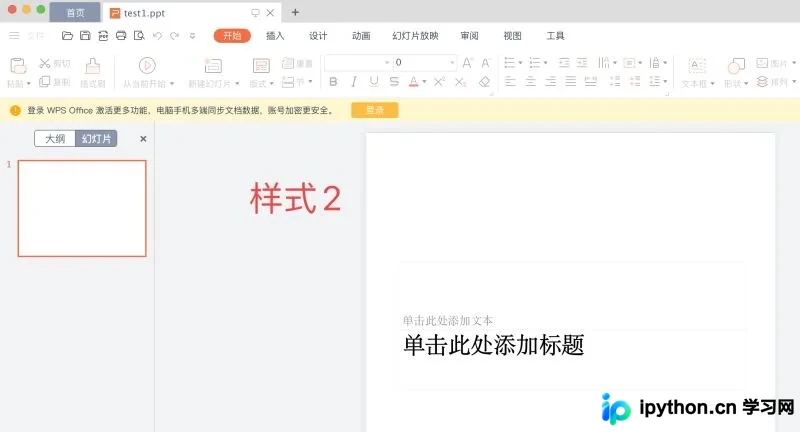Start slideshow from the current slide play icon
The height and width of the screenshot is (432, 800).
(147, 65)
